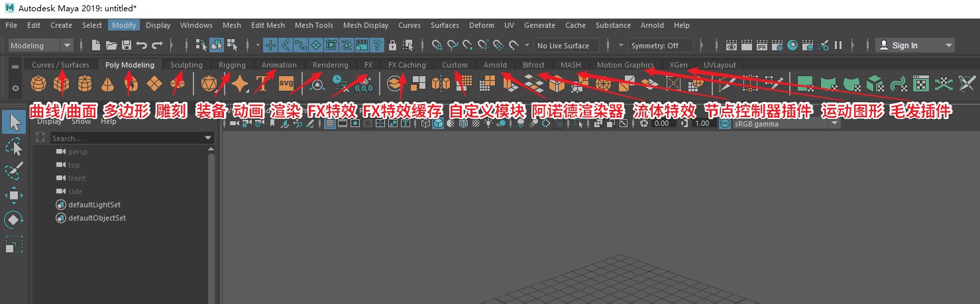The image size is (980, 304).
Task: Click the New Scene icon
Action: click(96, 45)
